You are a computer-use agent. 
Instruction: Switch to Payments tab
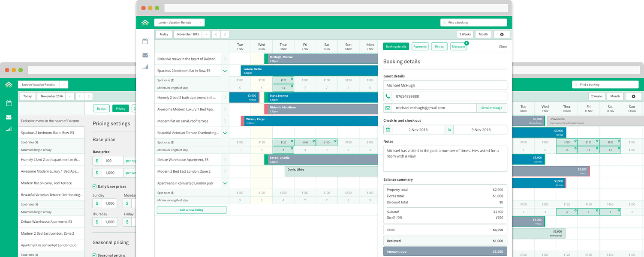pos(420,46)
